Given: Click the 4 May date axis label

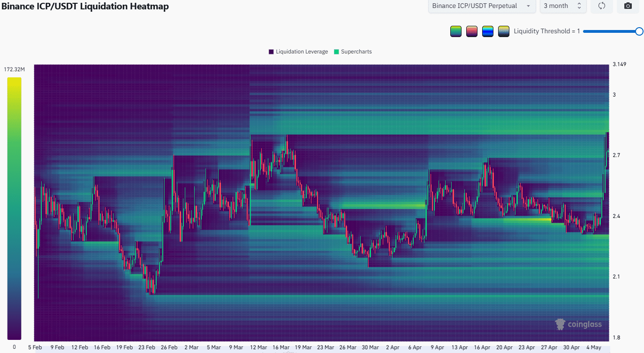Looking at the screenshot, I should coord(594,347).
